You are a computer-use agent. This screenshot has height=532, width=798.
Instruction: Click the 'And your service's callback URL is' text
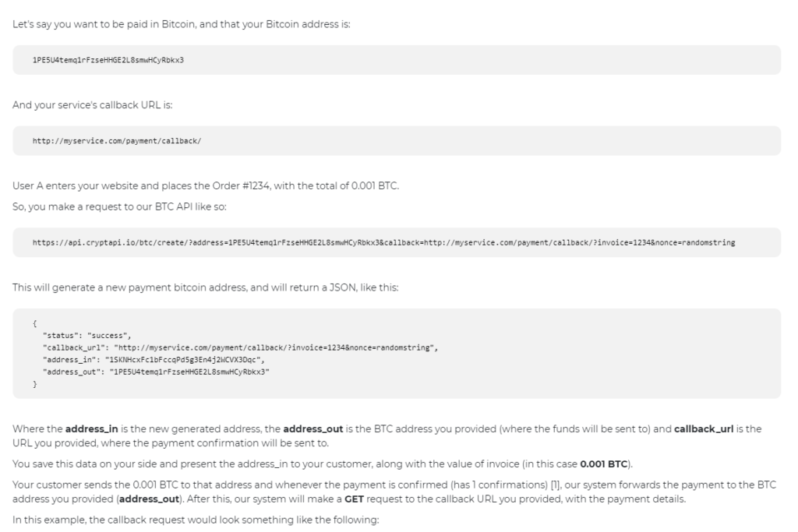92,105
